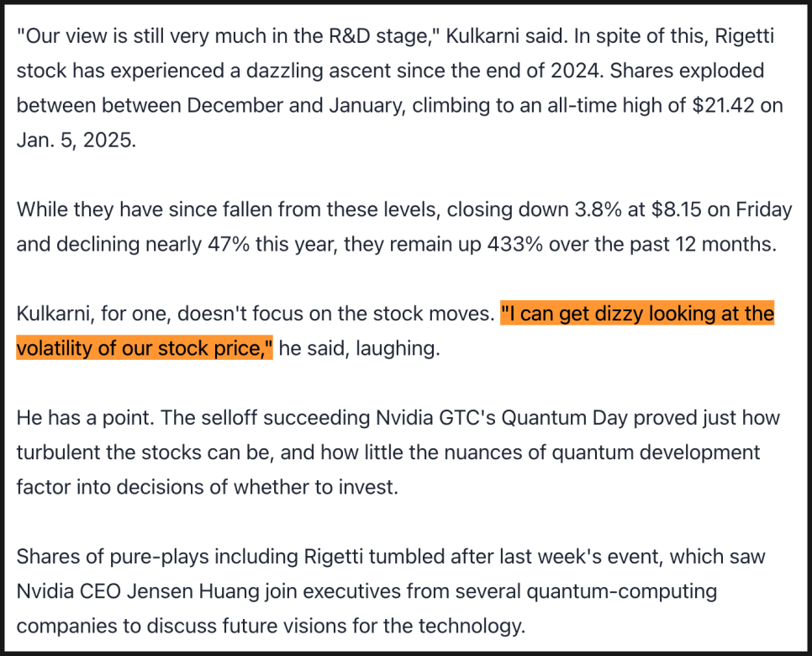Click the "Jan. 5, 2025" date text
Viewport: 812px width, 656px height.
tap(75, 139)
